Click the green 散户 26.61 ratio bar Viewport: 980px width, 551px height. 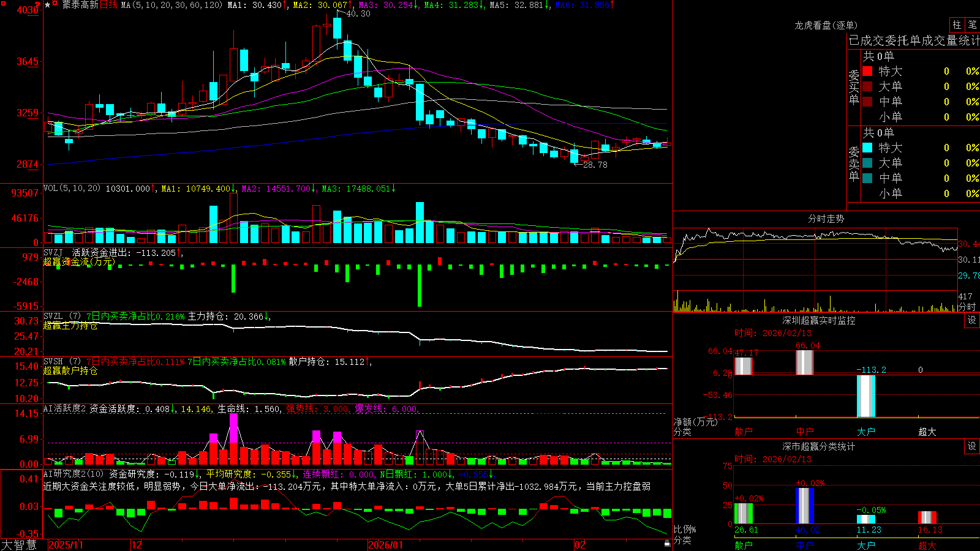coord(744,513)
